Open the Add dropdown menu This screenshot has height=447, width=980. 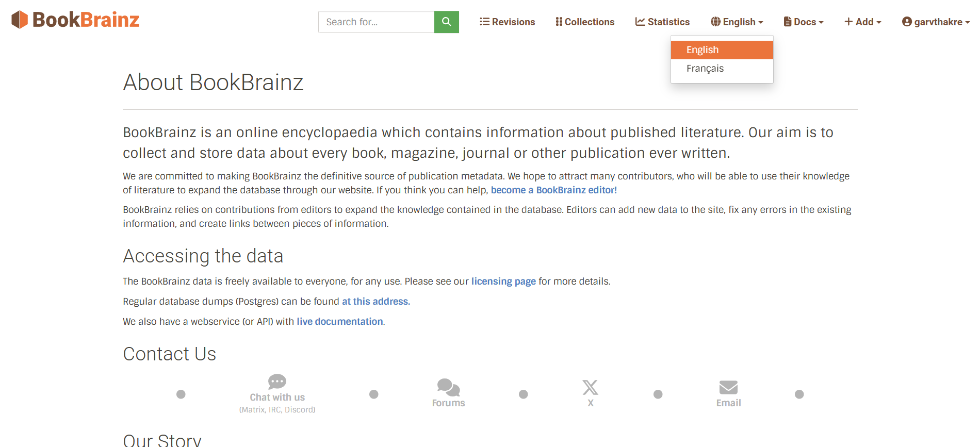(862, 22)
